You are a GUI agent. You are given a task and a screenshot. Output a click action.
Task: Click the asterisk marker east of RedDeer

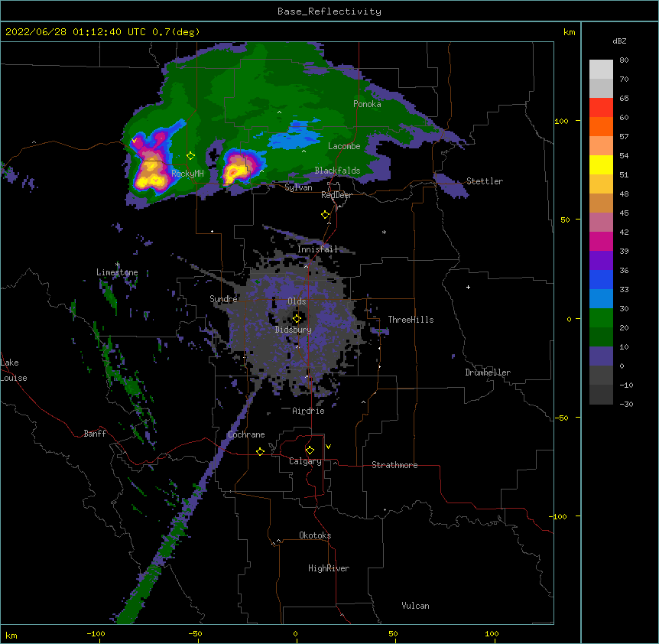(x=384, y=232)
